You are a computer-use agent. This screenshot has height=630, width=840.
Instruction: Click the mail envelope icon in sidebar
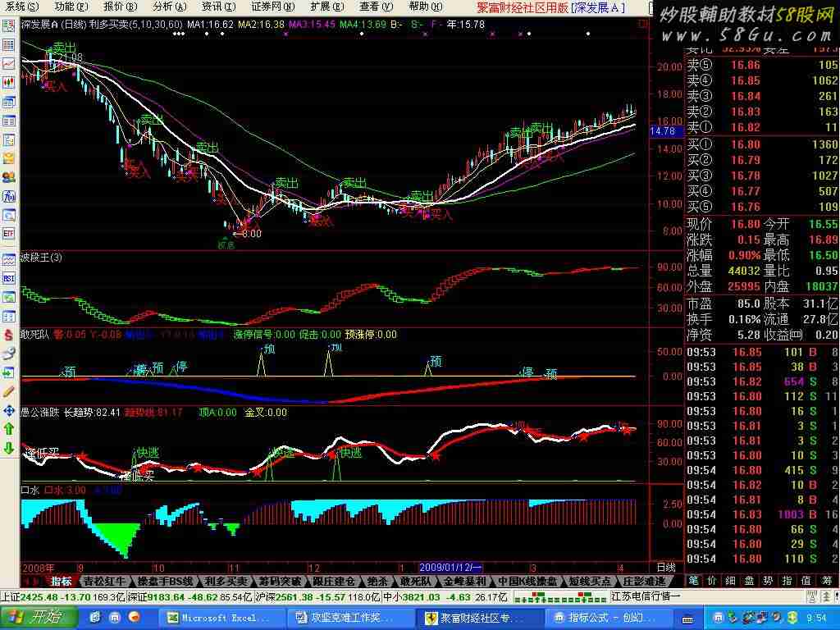pos(8,158)
